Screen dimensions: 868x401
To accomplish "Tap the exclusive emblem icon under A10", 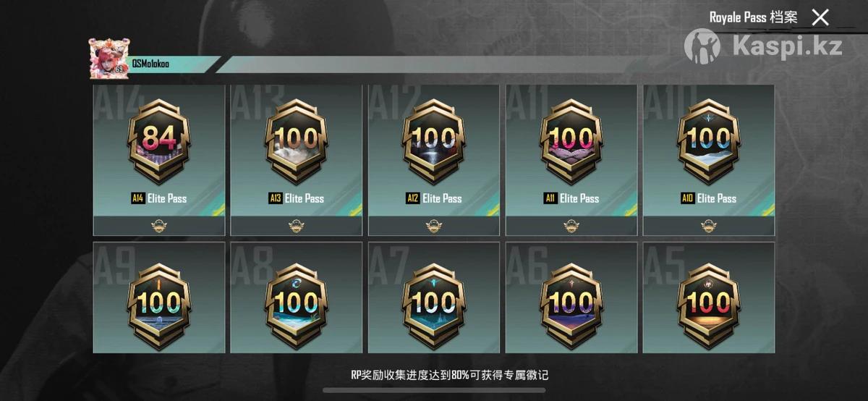I will click(x=709, y=226).
